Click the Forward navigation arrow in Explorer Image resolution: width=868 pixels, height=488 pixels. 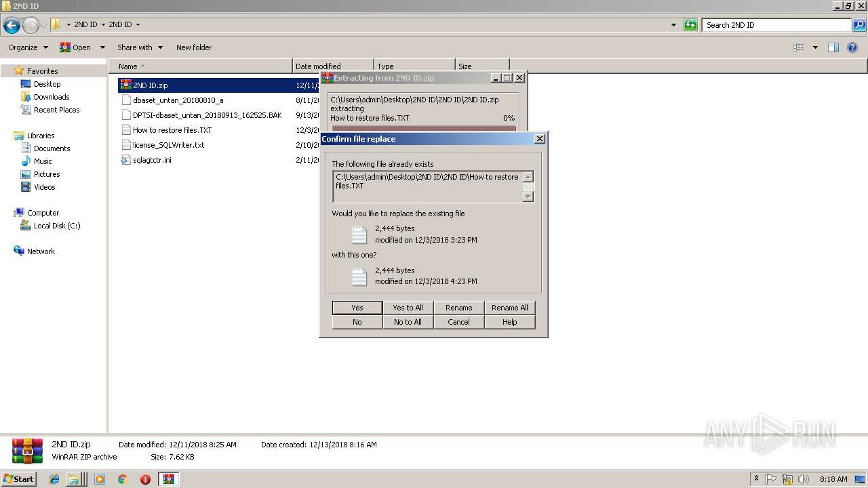(x=31, y=26)
